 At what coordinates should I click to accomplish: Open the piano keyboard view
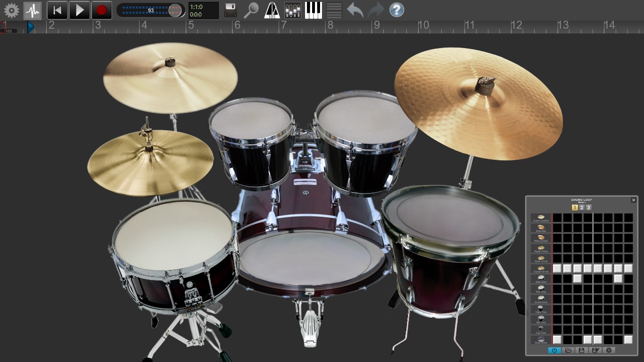point(313,9)
